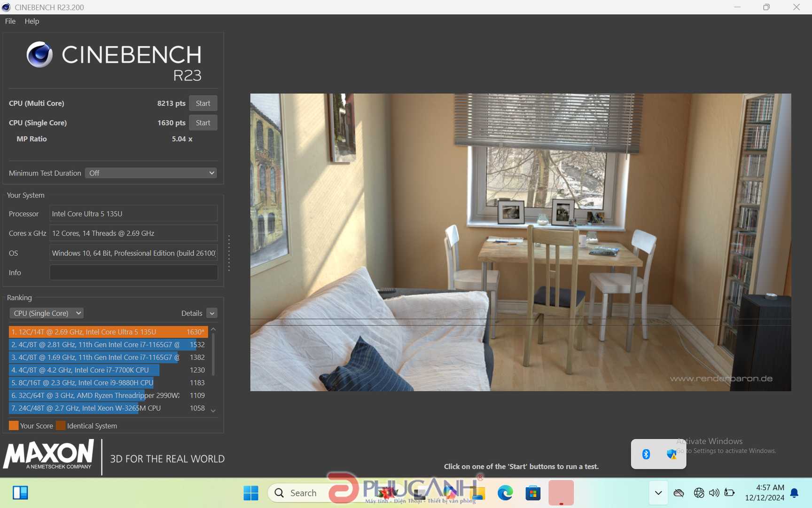Image resolution: width=812 pixels, height=508 pixels.
Task: Select ranking row i7-1165G7 @ 1.69 GHz
Action: [108, 357]
